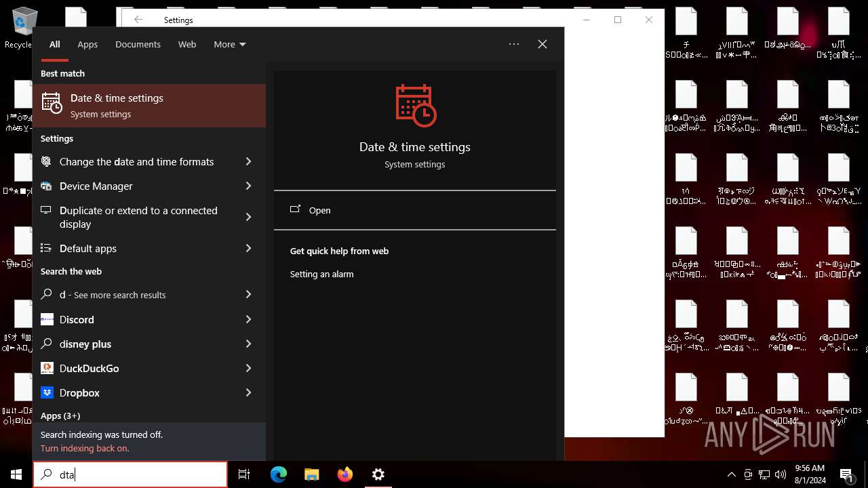Open the More filter dropdown
868x488 pixels.
(x=230, y=44)
